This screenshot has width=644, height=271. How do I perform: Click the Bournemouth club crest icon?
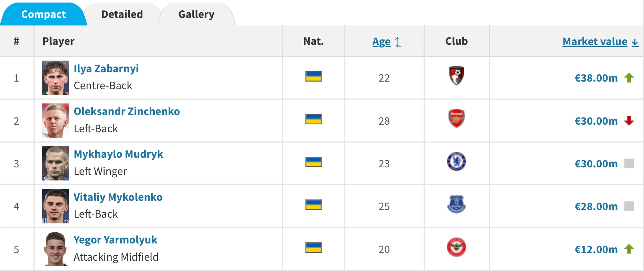[456, 76]
